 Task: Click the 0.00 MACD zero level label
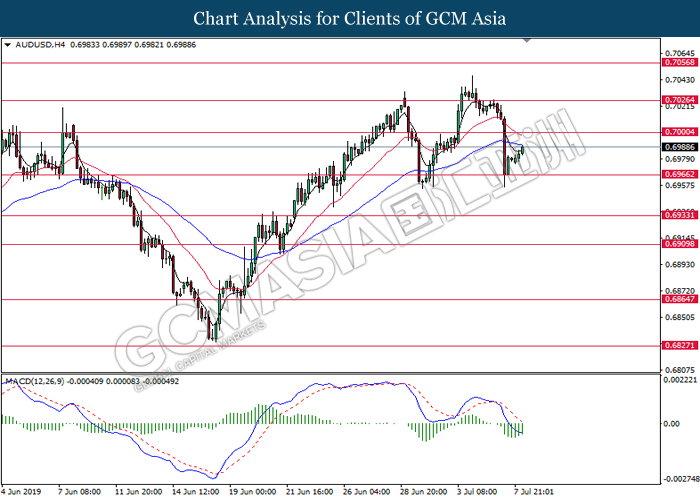point(672,424)
